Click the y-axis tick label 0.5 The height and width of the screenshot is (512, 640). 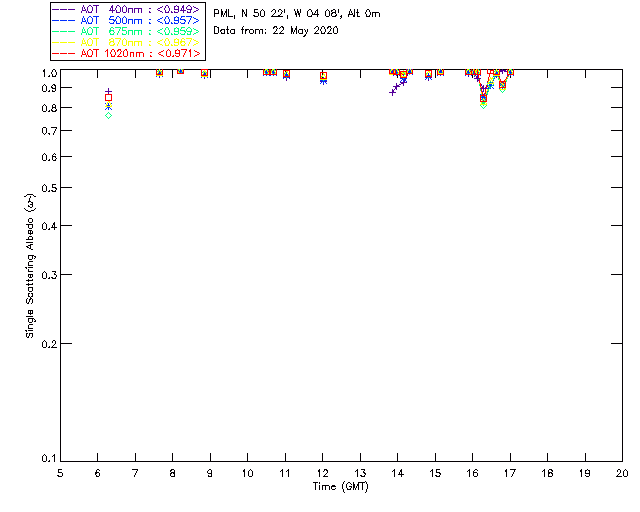49,188
